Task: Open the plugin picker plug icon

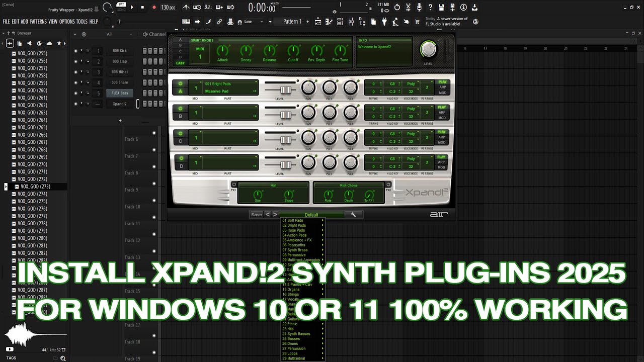Action: click(384, 22)
